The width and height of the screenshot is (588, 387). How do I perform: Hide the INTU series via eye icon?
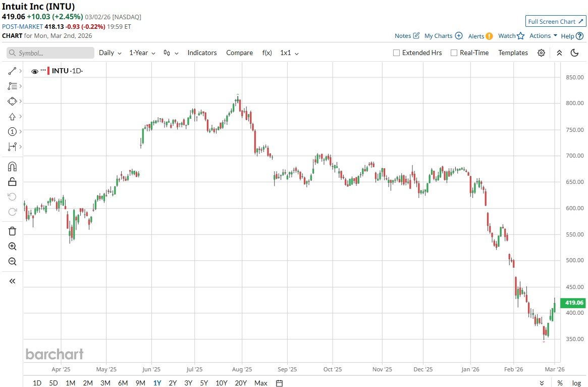tap(34, 71)
